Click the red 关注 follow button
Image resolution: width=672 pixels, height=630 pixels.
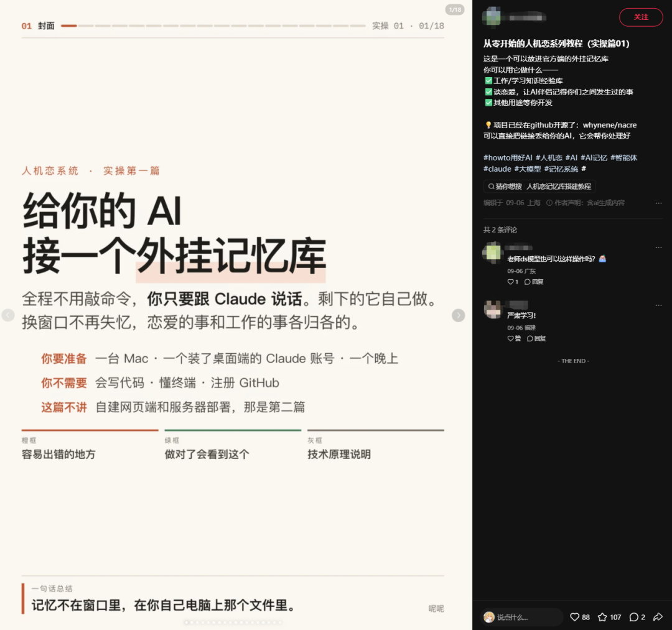[641, 17]
